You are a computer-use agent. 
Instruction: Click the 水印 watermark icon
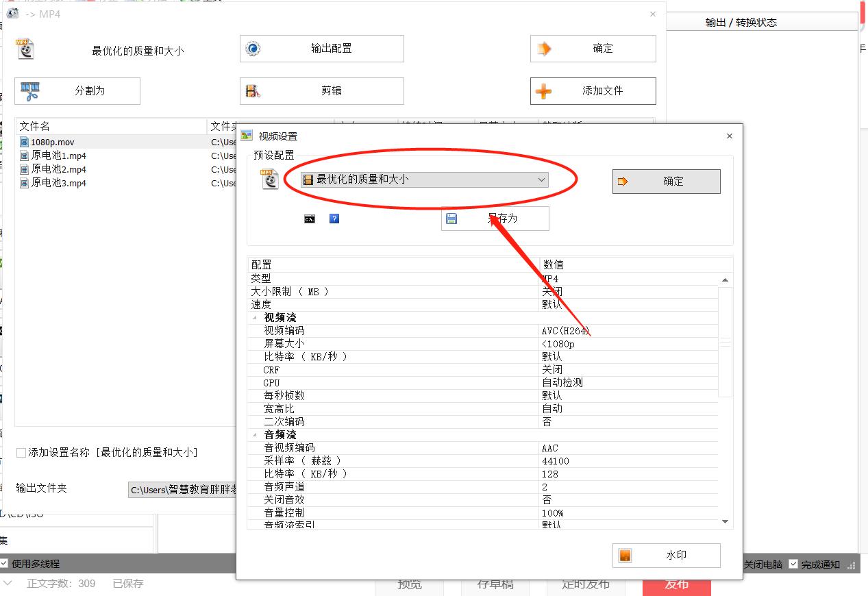point(624,555)
